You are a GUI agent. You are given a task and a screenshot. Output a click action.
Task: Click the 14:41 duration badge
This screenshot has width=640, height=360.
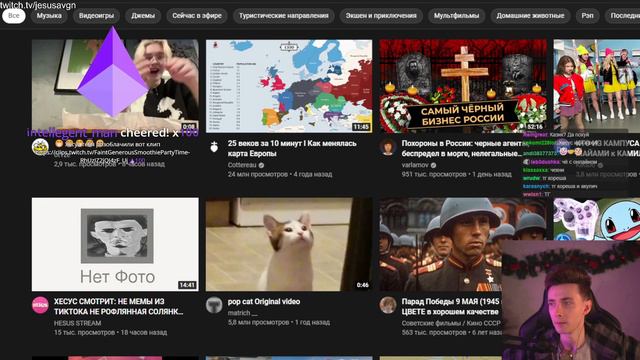[187, 285]
